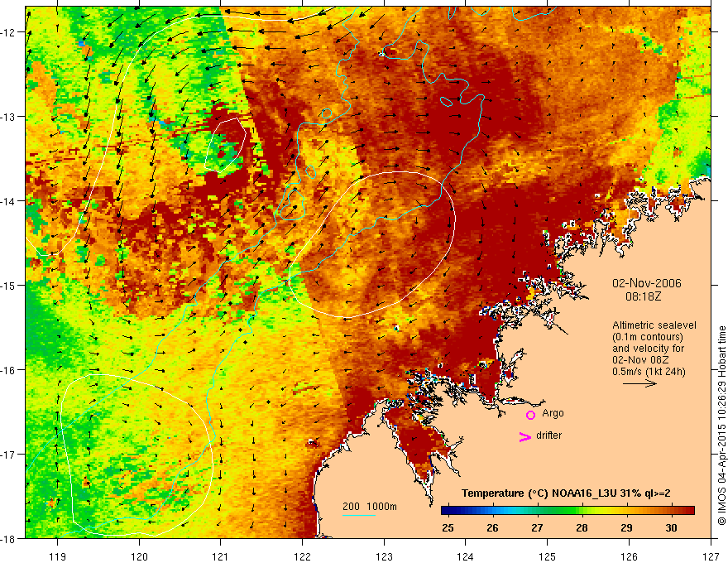The image size is (728, 563).
Task: Click longitude axis label 121
Action: pyautogui.click(x=221, y=556)
